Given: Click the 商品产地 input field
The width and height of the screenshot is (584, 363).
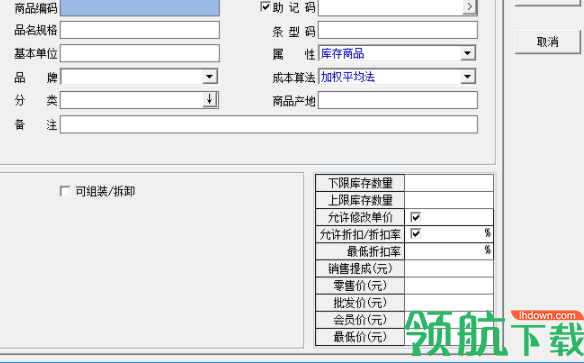Looking at the screenshot, I should point(398,100).
